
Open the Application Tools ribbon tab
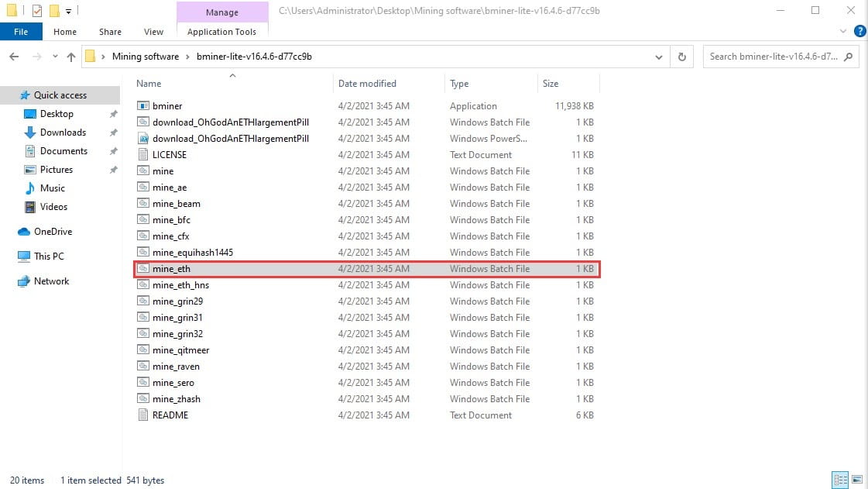(222, 32)
